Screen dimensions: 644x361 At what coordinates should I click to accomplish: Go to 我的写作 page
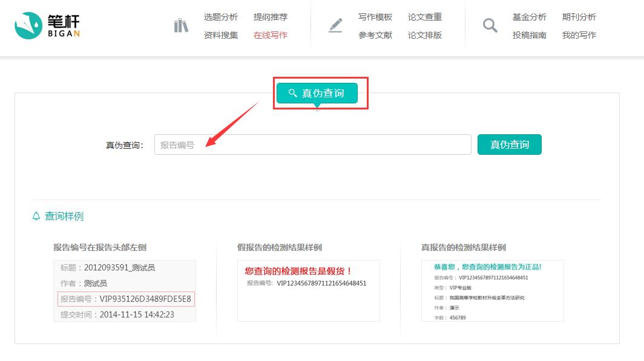tap(579, 35)
